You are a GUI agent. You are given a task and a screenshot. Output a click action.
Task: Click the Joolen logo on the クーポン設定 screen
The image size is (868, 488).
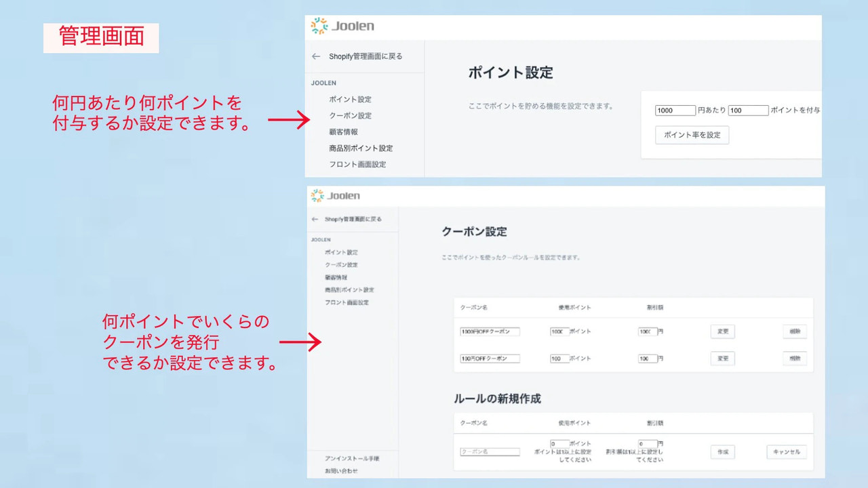[335, 196]
